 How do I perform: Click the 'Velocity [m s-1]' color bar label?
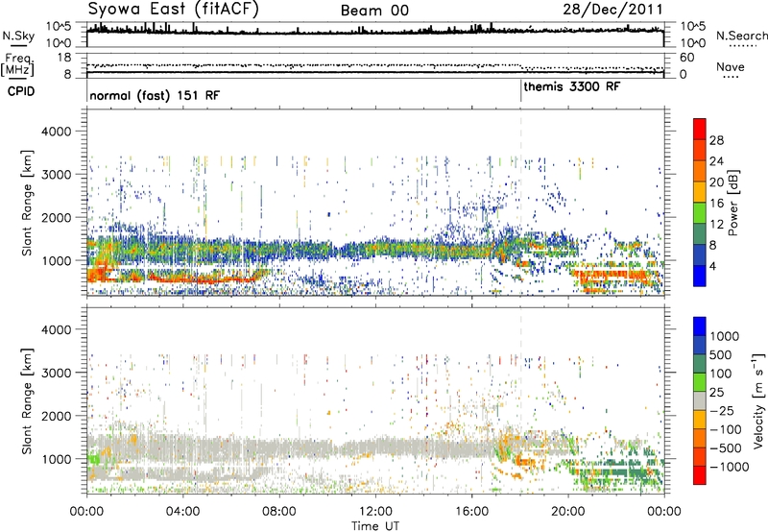click(758, 400)
